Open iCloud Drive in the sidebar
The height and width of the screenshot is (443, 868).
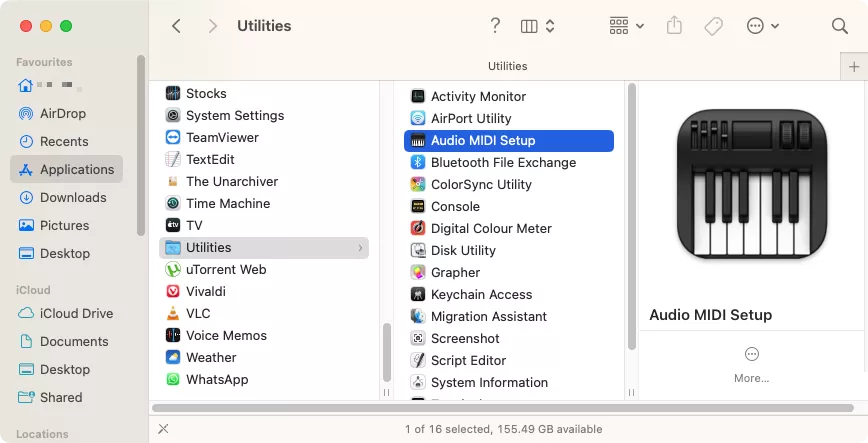pyautogui.click(x=76, y=313)
